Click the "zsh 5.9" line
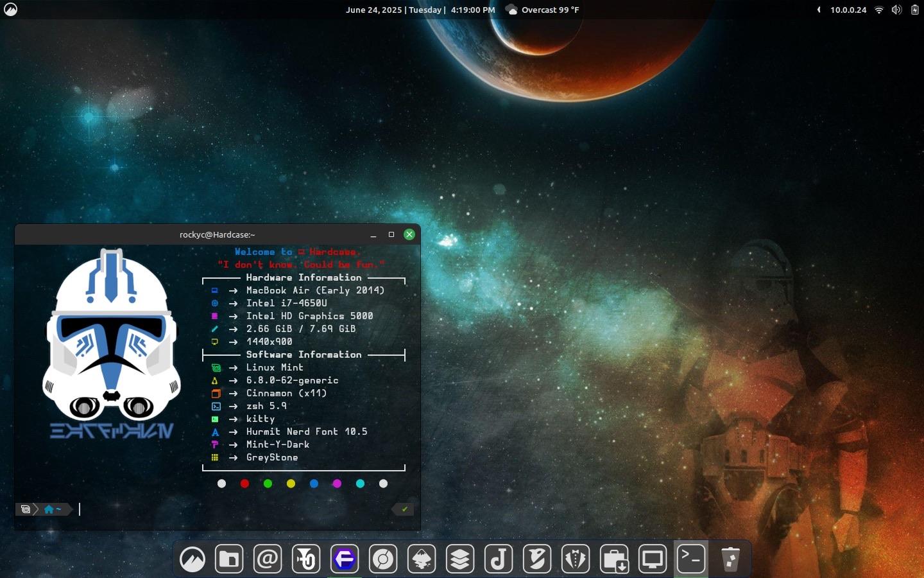Viewport: 924px width, 578px height. (266, 406)
